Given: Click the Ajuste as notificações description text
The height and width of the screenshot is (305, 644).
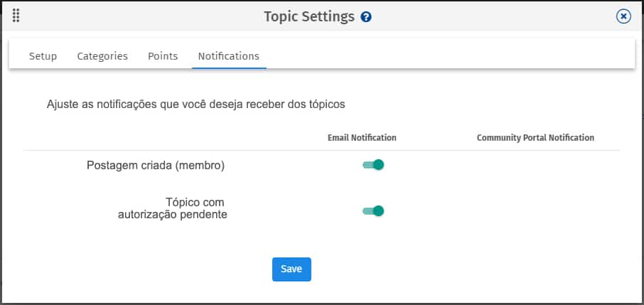Looking at the screenshot, I should coord(196,105).
